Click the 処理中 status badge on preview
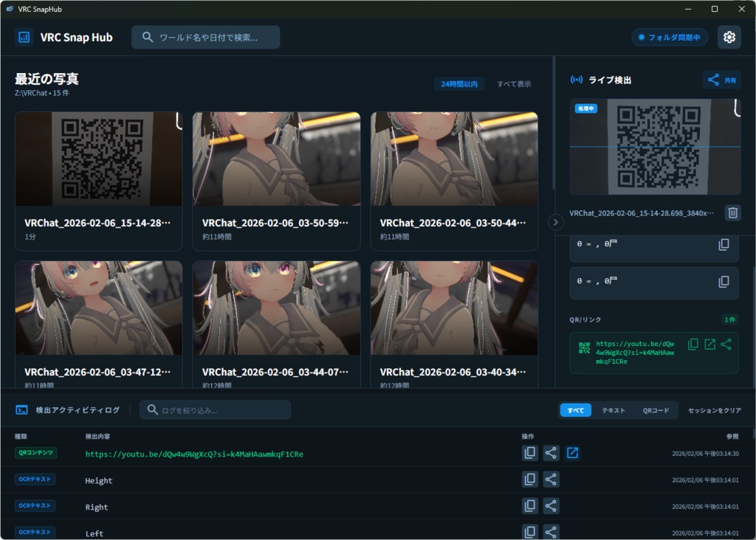756x540 pixels. tap(585, 108)
